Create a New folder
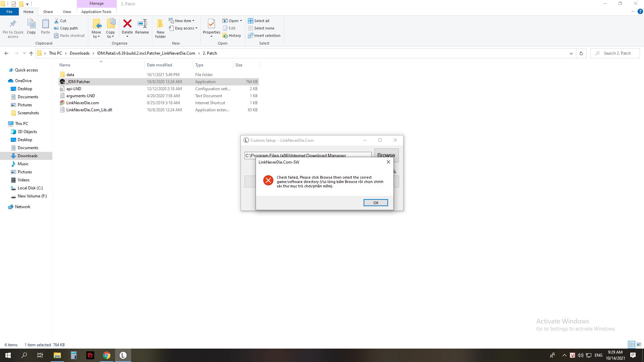The height and width of the screenshot is (362, 644). click(x=160, y=28)
